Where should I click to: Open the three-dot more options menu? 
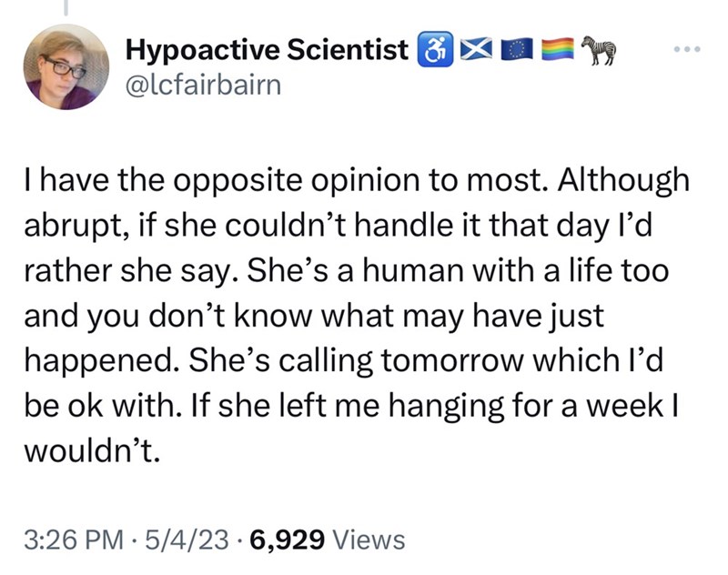click(687, 48)
